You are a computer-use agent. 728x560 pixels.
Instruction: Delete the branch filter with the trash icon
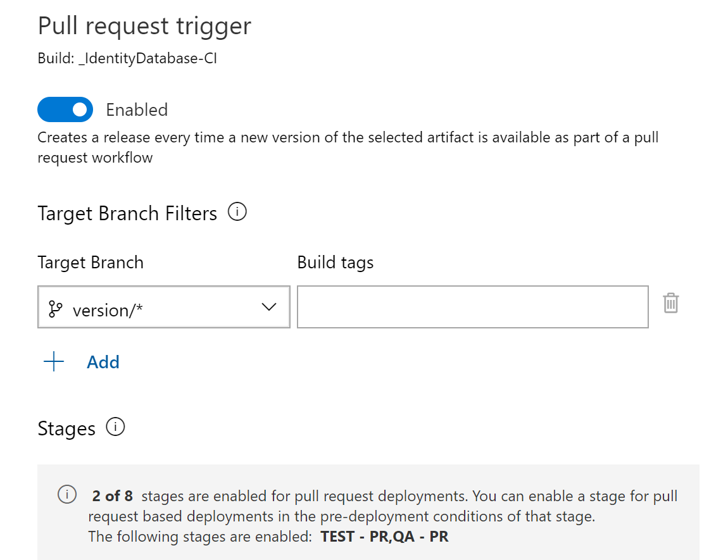tap(670, 304)
